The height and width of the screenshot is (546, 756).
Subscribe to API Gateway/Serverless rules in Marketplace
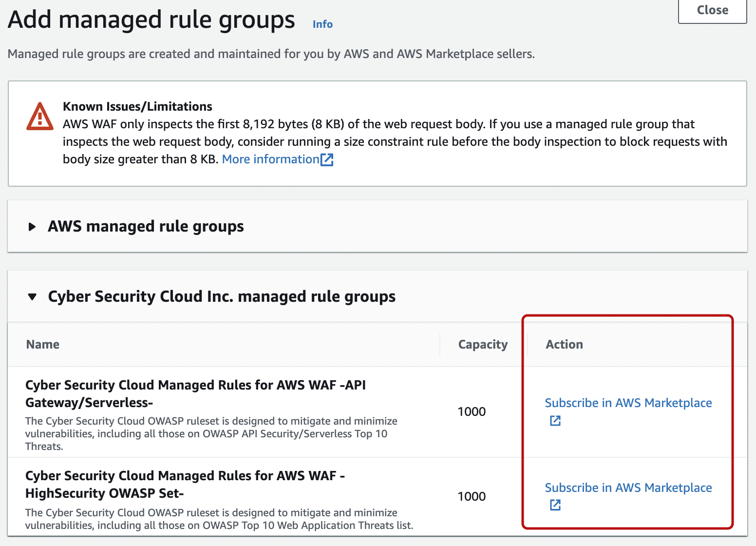coord(628,403)
